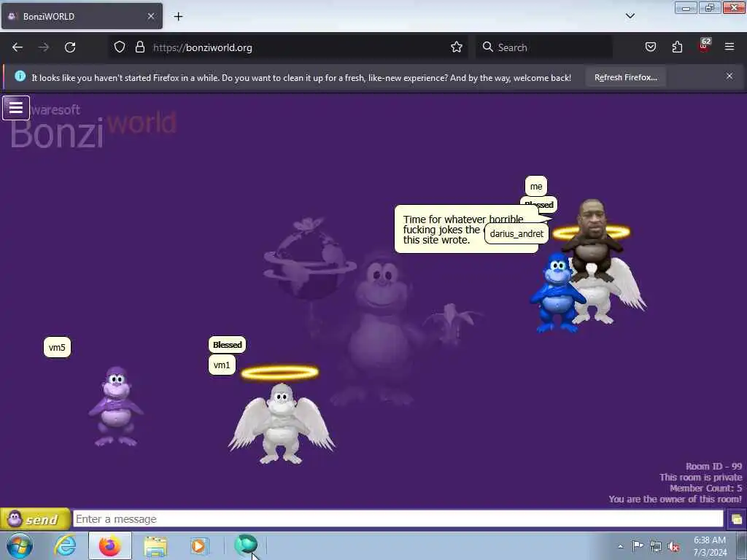Click the me name tag

[536, 186]
